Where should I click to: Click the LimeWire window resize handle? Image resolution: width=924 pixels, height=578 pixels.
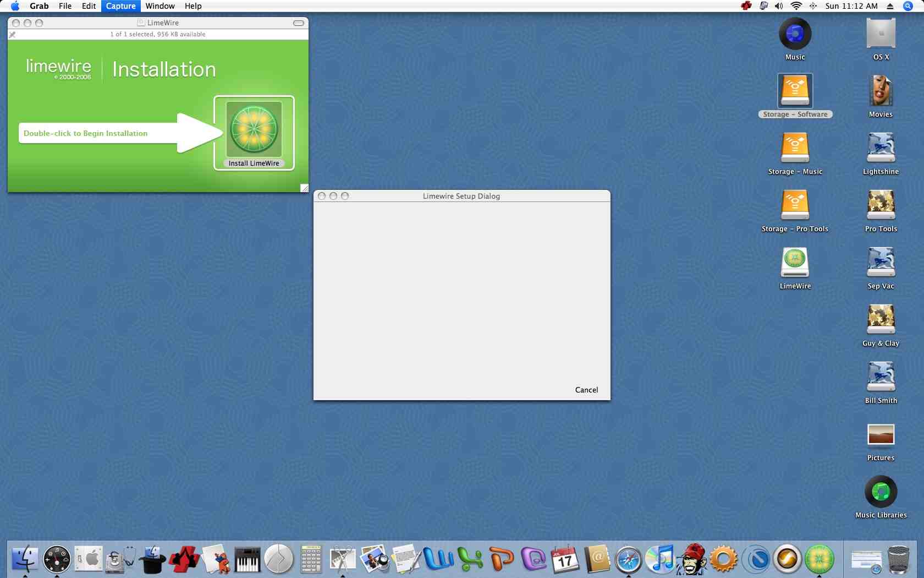pyautogui.click(x=304, y=188)
